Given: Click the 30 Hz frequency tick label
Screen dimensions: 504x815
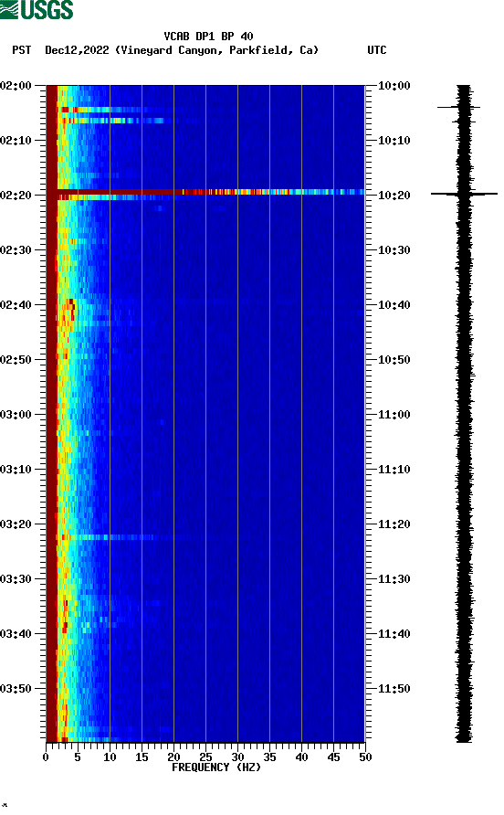Looking at the screenshot, I should tap(237, 757).
